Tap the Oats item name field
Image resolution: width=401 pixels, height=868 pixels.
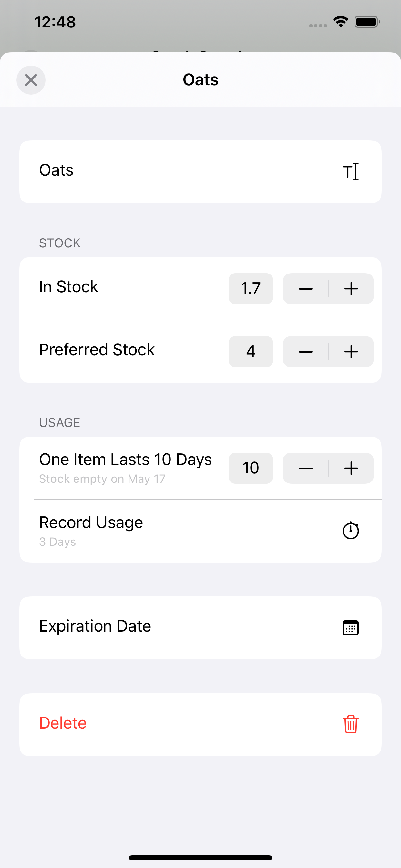point(200,172)
